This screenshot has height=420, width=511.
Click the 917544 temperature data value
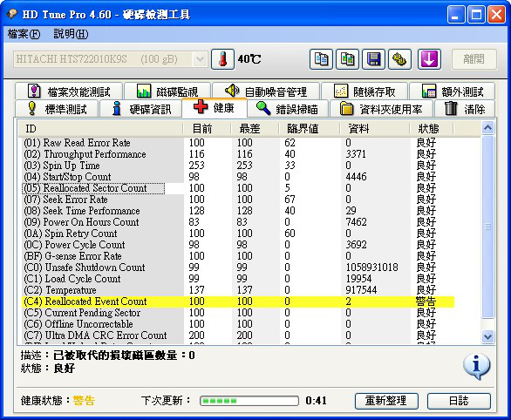pyautogui.click(x=361, y=290)
